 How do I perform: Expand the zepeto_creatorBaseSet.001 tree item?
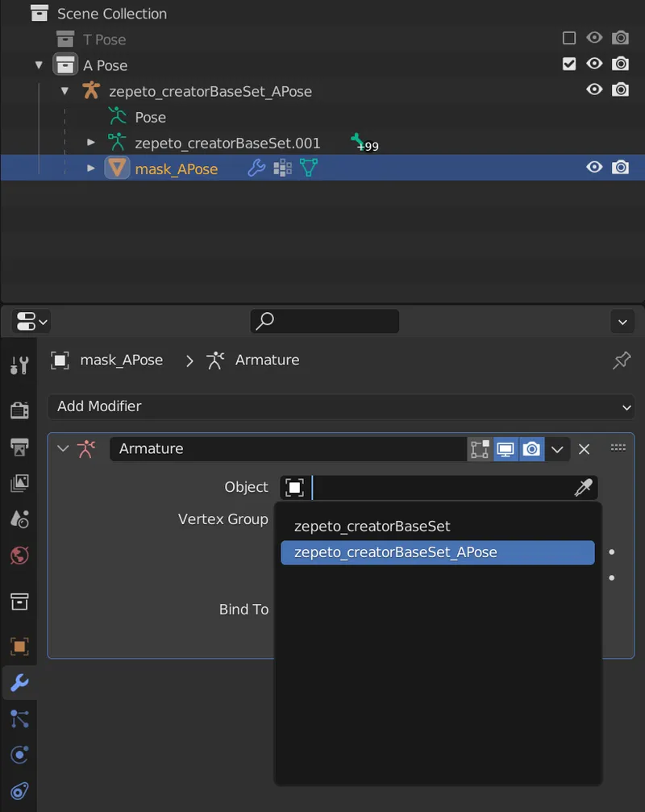pyautogui.click(x=91, y=143)
